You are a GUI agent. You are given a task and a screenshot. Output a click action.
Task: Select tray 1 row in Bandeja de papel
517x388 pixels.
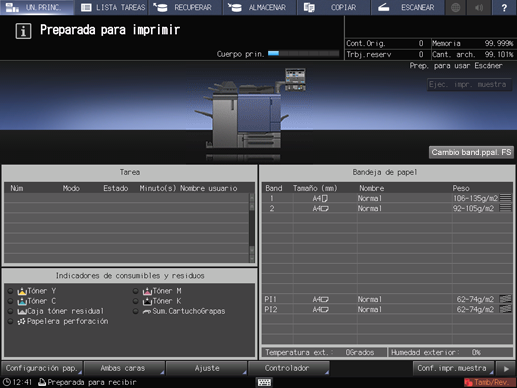(x=387, y=198)
